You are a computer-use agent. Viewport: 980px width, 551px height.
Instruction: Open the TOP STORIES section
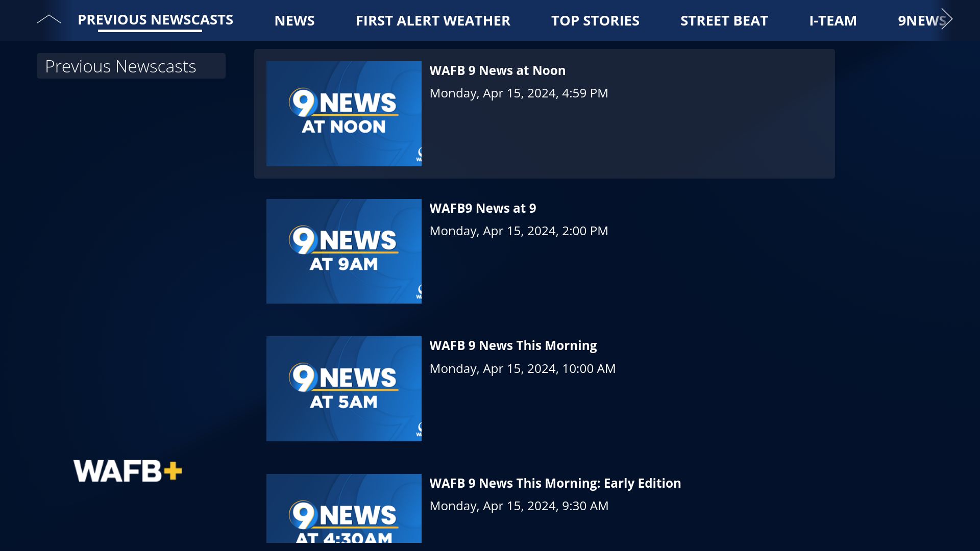(x=595, y=20)
